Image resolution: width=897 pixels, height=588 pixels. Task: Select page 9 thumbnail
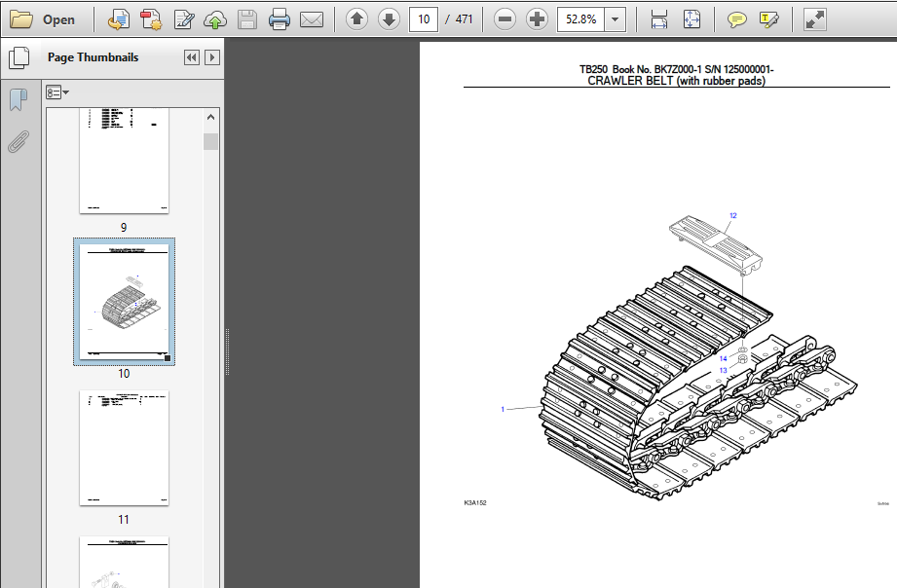[x=124, y=161]
